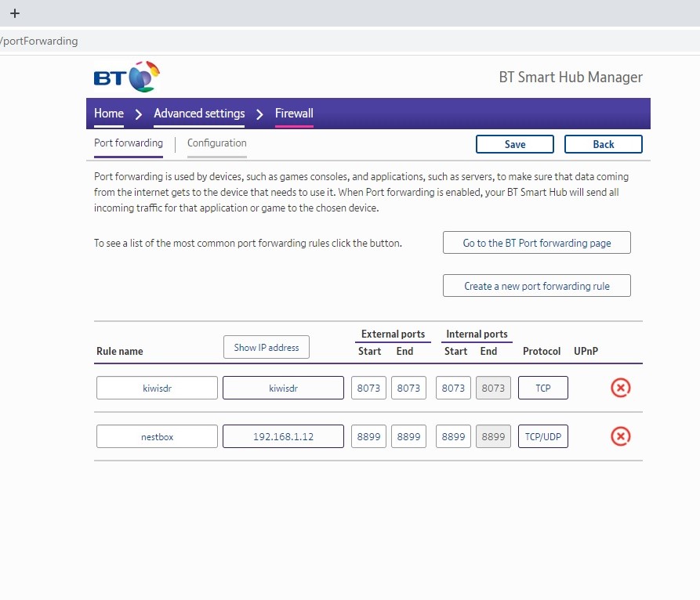Navigate to Advanced settings breadcrumb
Screen dimensions: 700x600
199,114
